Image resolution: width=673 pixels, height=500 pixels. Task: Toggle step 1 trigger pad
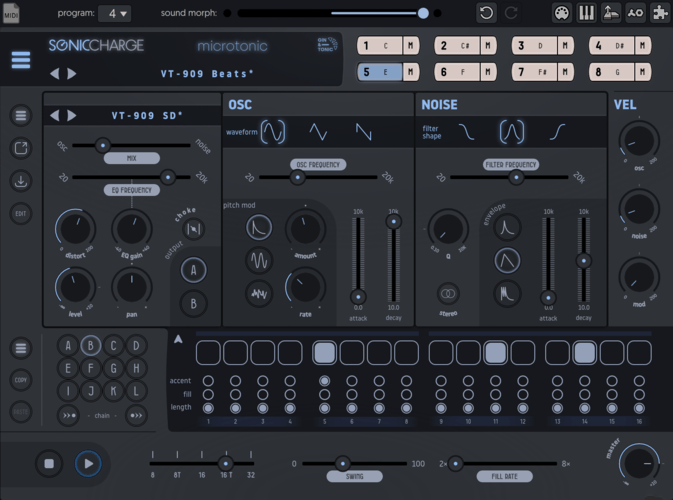208,352
